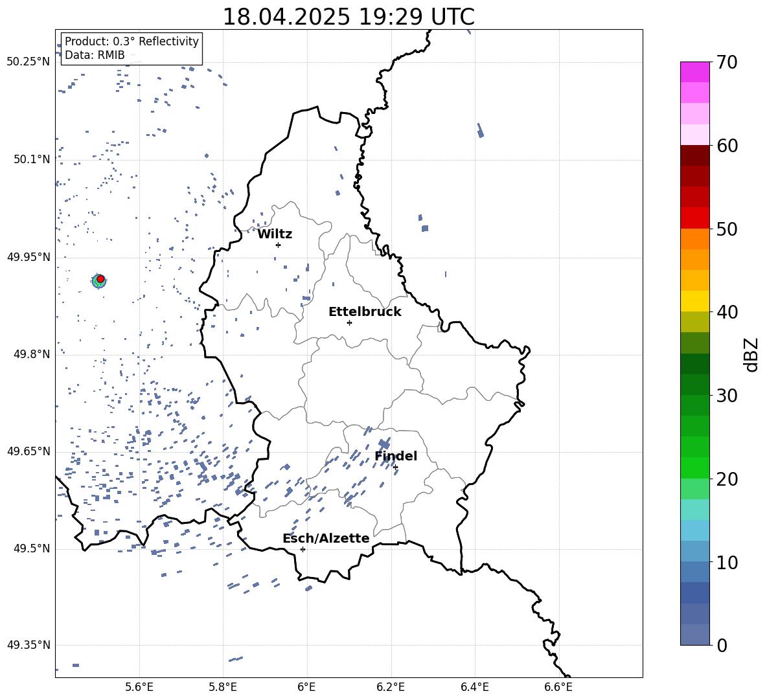
Task: Click the colorbar tick label 20
Action: tap(727, 479)
